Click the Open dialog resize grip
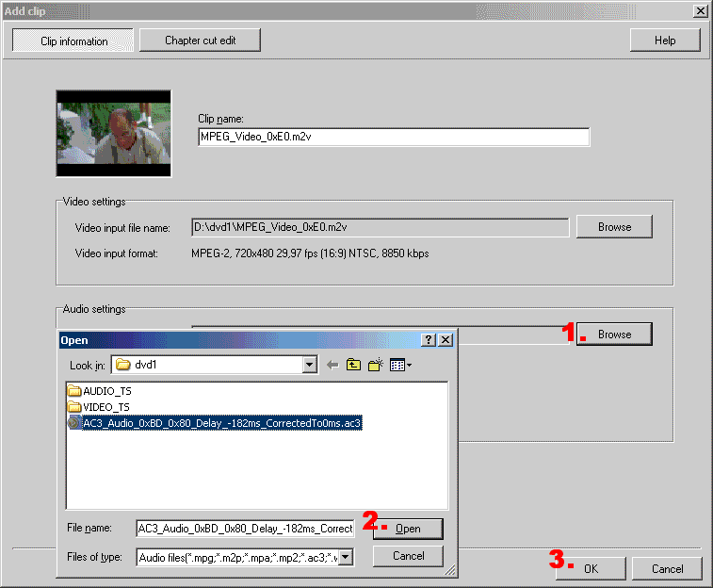This screenshot has width=713, height=588. 450,570
